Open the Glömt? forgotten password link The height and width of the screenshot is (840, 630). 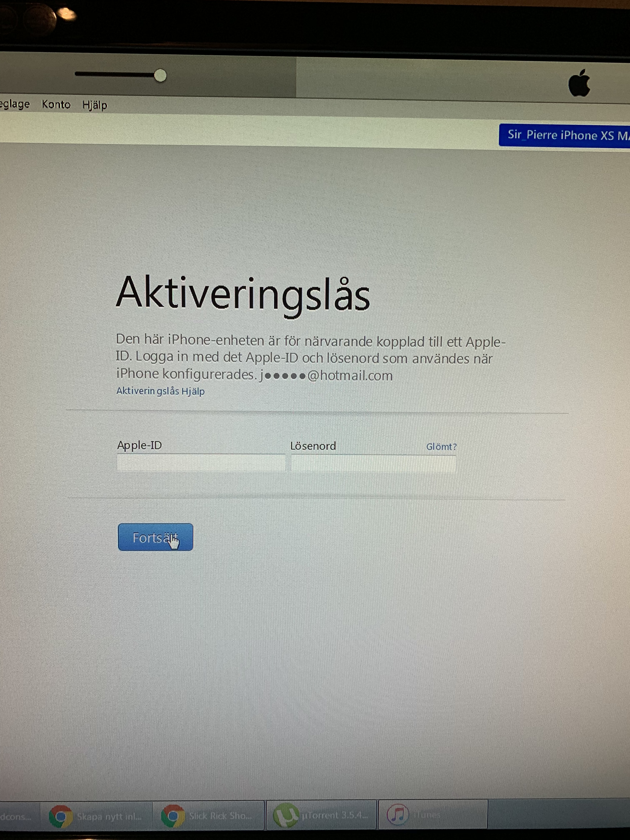(x=441, y=447)
